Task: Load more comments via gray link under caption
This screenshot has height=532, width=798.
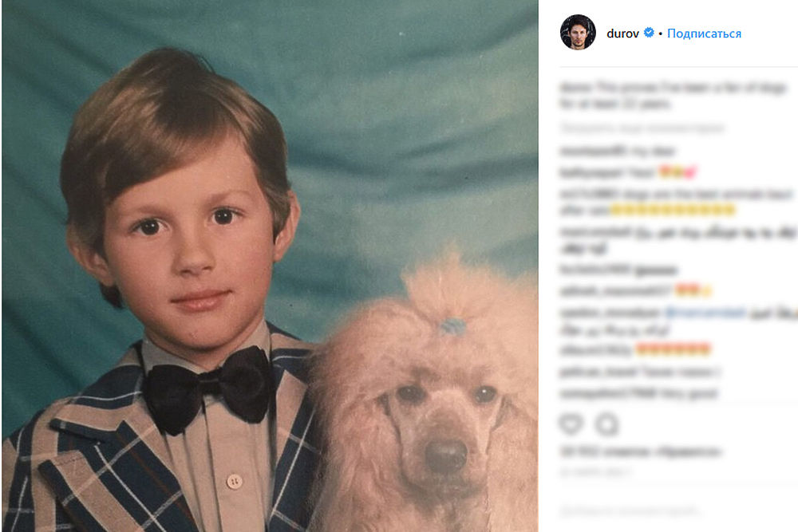Action: 642,128
